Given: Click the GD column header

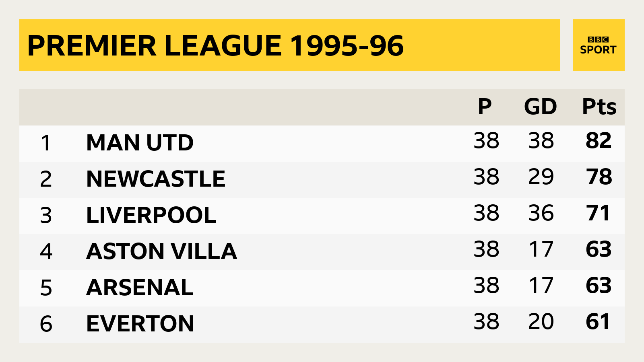Looking at the screenshot, I should tap(541, 107).
